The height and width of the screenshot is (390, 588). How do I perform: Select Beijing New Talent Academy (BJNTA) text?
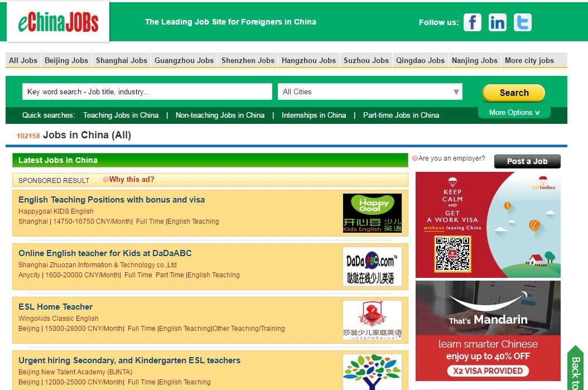coord(75,372)
